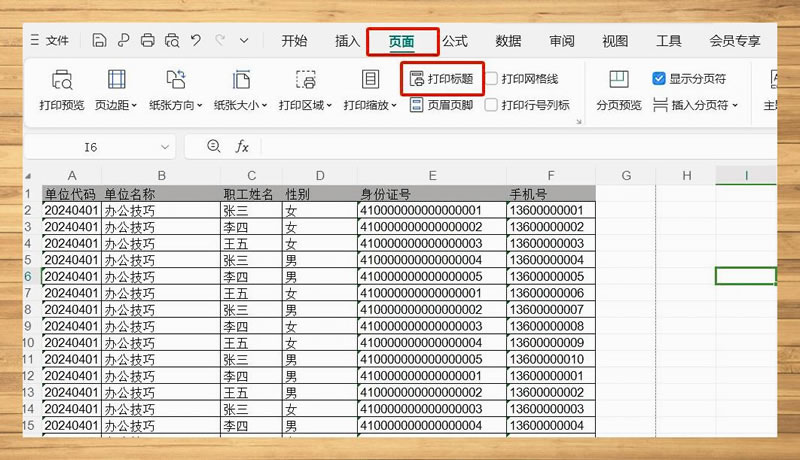Click the 单位名称 header cell
This screenshot has height=460, width=800.
pyautogui.click(x=161, y=194)
